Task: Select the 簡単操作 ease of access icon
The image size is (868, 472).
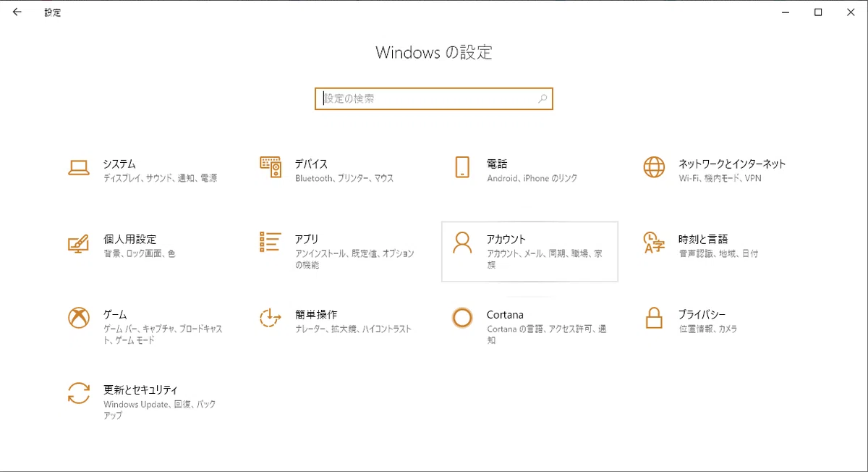Action: pos(270,318)
